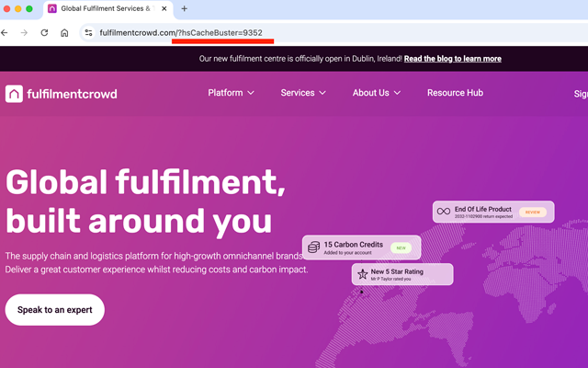Click the REVIEW badge on End Of Life Product
The width and height of the screenshot is (588, 368).
[533, 213]
